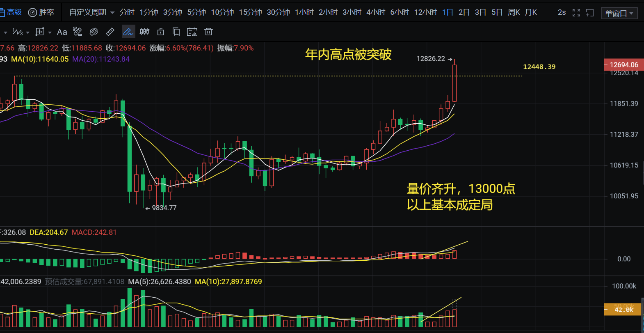Select the 量价齐升 13000点 annotation text
Image resolution: width=644 pixels, height=333 pixels.
click(x=461, y=197)
